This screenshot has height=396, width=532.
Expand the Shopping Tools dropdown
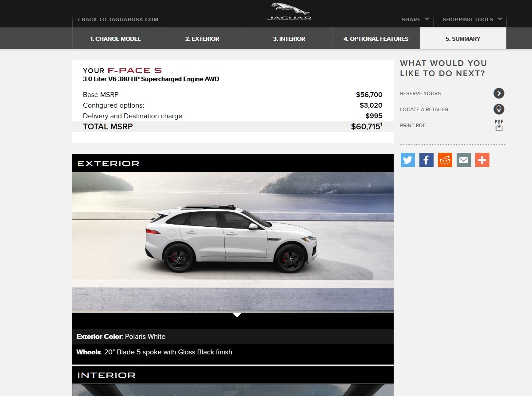click(472, 19)
